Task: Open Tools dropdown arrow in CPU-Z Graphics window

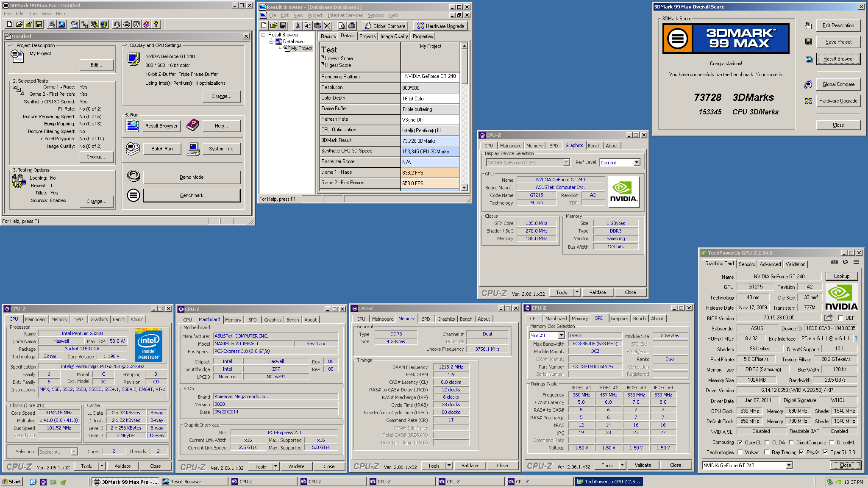Action: 577,292
